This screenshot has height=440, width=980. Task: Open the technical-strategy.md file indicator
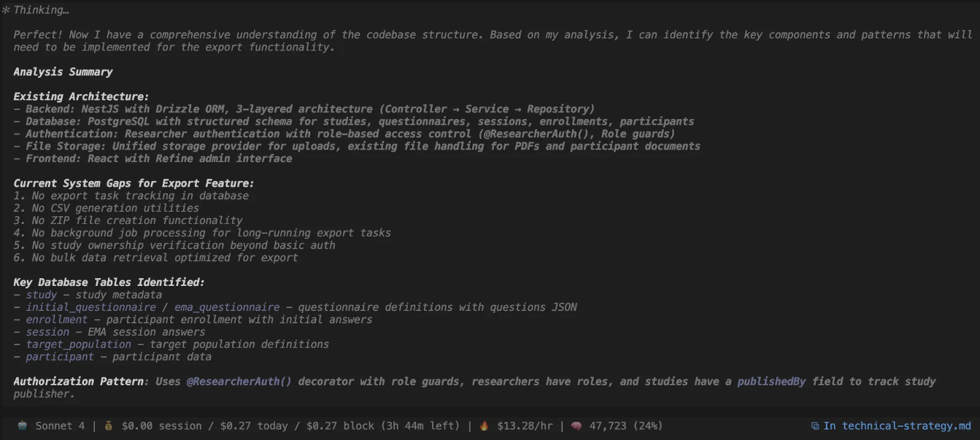pos(898,426)
